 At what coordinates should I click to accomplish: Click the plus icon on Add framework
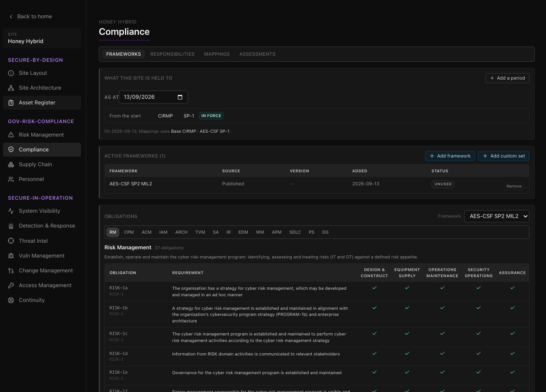click(x=432, y=156)
